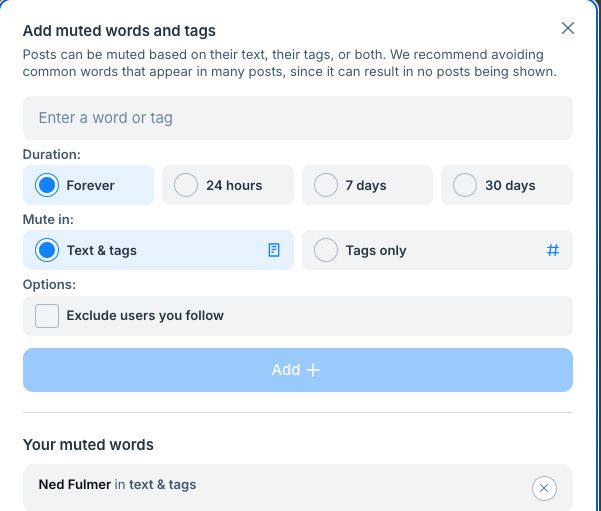Click the Add button label

pyautogui.click(x=285, y=370)
